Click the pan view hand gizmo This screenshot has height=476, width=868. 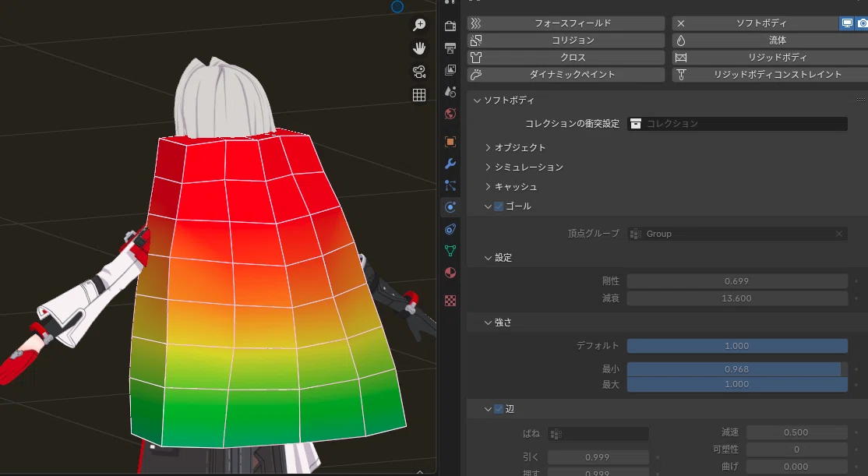click(419, 48)
